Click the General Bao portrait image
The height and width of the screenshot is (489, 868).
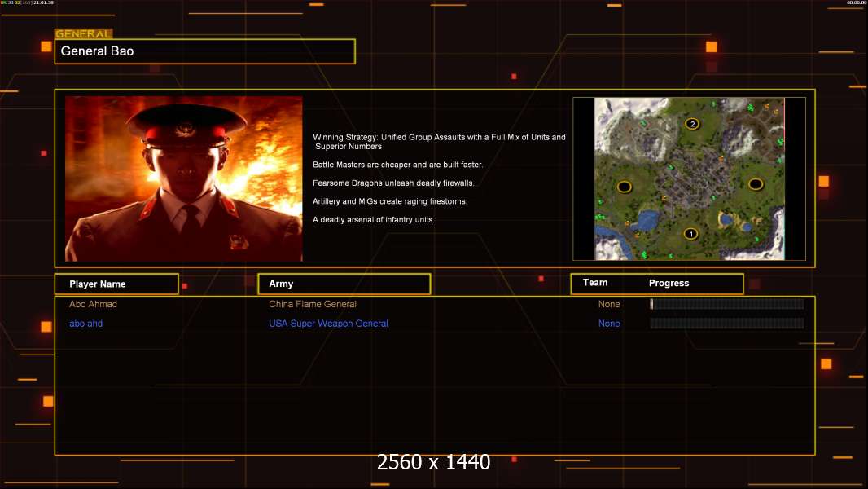[x=184, y=178]
